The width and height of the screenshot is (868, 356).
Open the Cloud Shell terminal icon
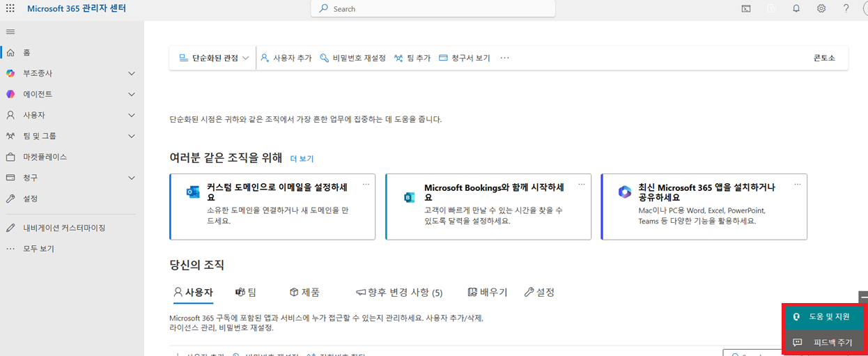coord(746,8)
